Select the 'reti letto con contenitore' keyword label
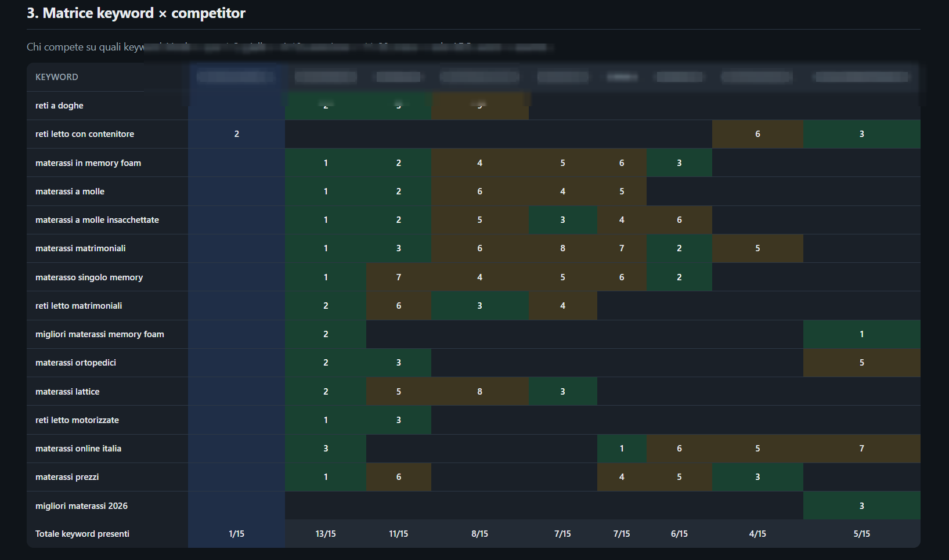This screenshot has width=949, height=560. point(85,134)
